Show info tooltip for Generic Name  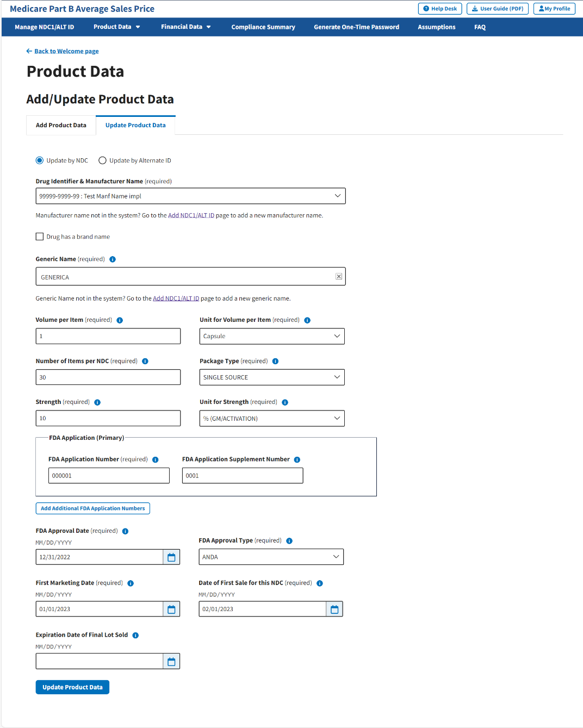coord(113,259)
